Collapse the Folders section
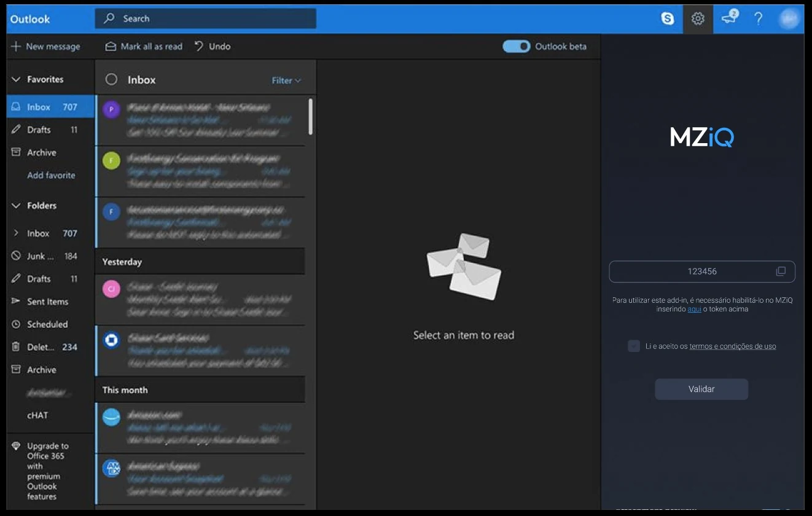This screenshot has width=812, height=516. pyautogui.click(x=16, y=206)
